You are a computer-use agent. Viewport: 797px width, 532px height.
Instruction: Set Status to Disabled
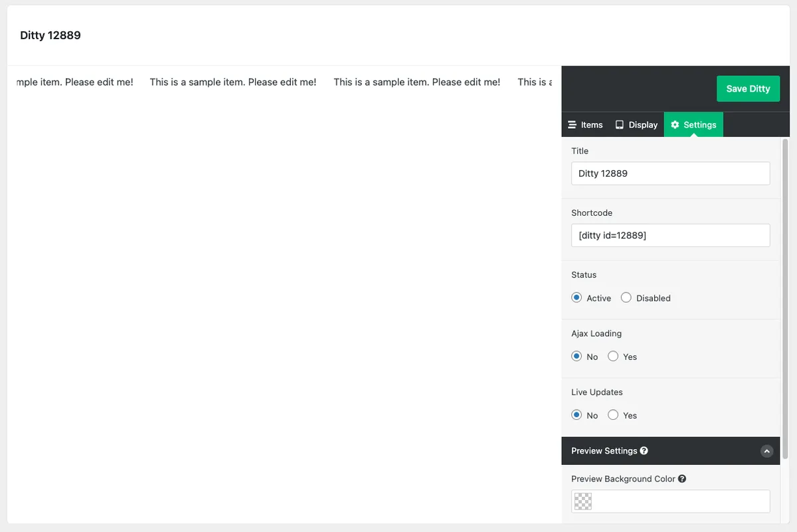[626, 298]
